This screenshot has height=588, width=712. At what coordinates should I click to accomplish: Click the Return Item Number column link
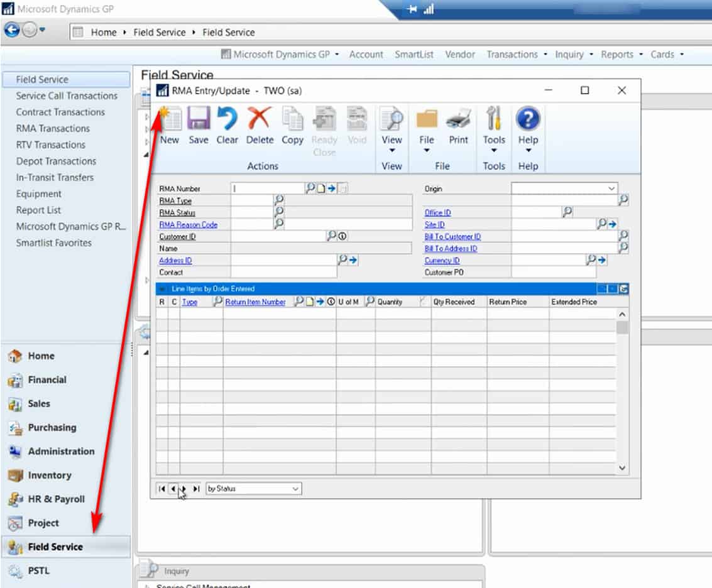[255, 302]
